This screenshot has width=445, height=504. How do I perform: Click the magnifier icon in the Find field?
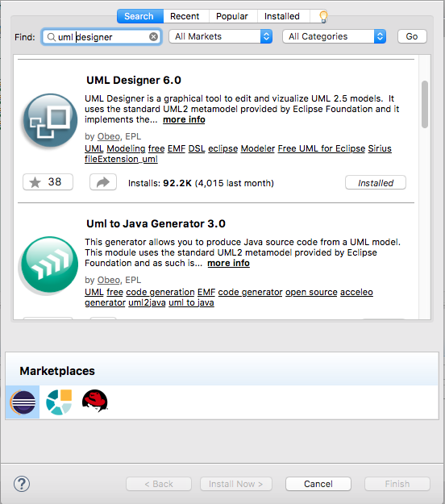click(x=51, y=37)
